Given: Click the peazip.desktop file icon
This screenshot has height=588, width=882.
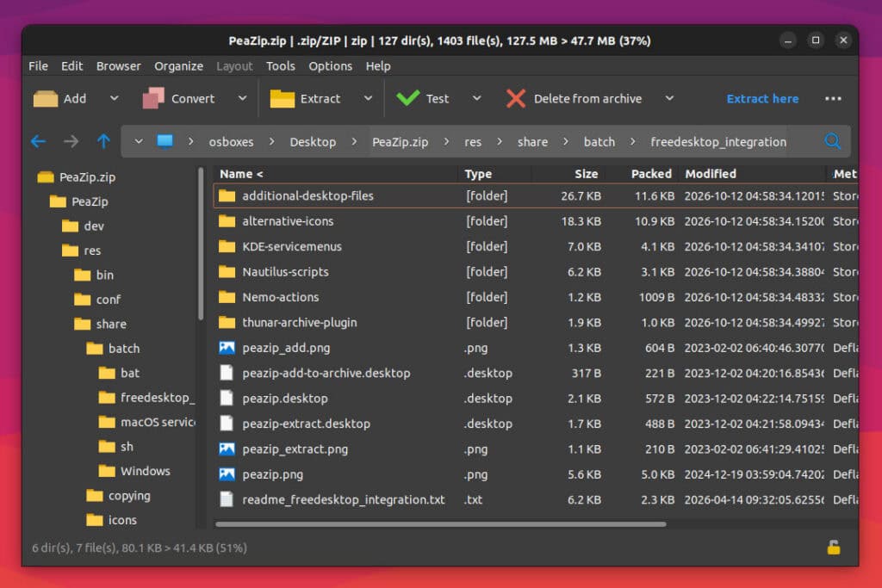Looking at the screenshot, I should (227, 398).
